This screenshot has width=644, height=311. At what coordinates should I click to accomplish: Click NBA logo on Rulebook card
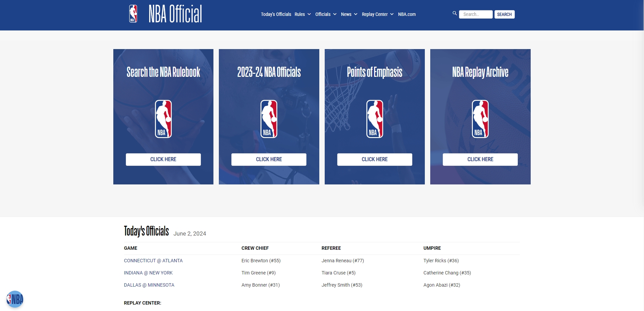click(x=163, y=119)
